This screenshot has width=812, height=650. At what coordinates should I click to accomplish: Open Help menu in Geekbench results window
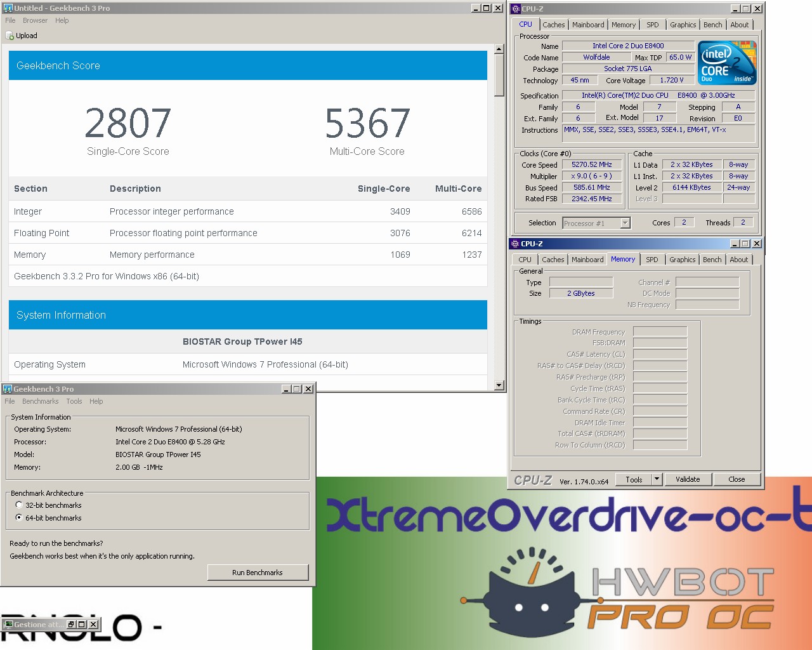62,20
